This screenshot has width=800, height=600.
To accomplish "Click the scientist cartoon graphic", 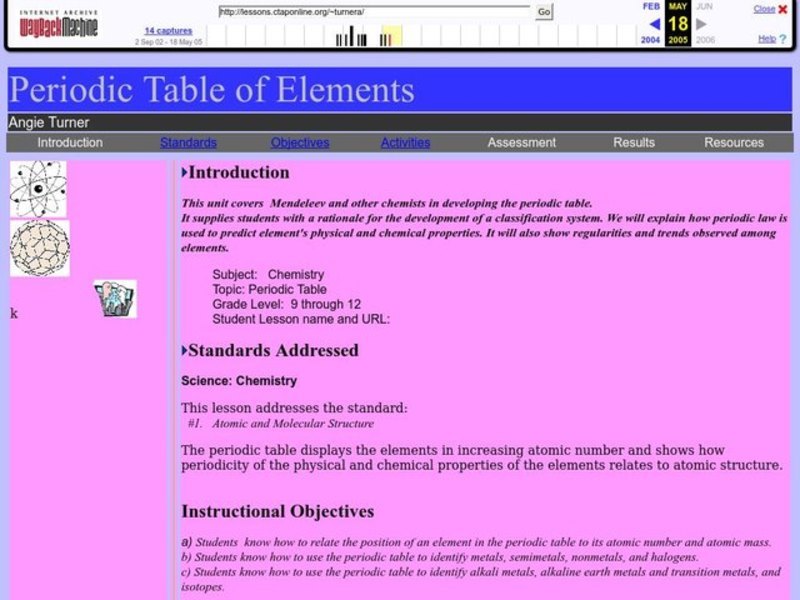I will 113,297.
